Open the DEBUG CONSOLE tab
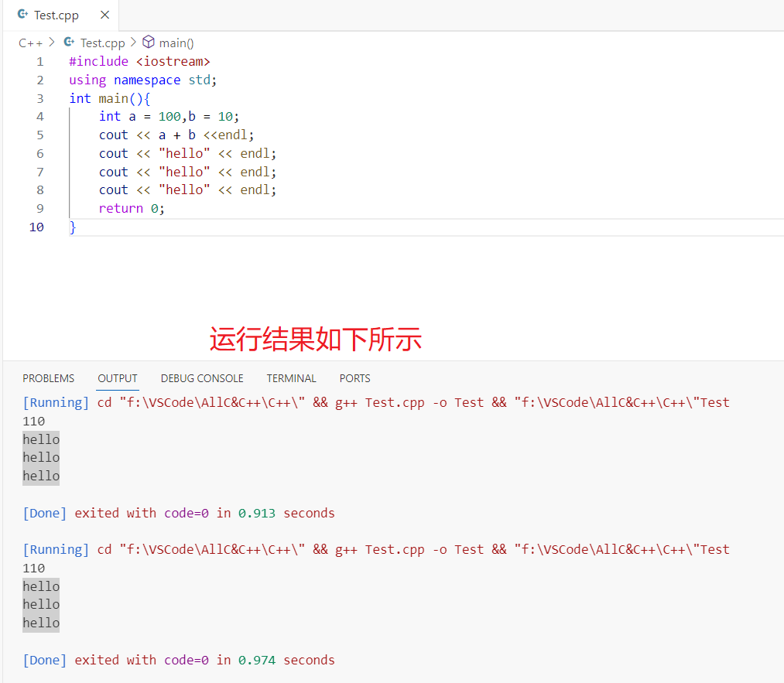The width and height of the screenshot is (784, 683). tap(202, 378)
